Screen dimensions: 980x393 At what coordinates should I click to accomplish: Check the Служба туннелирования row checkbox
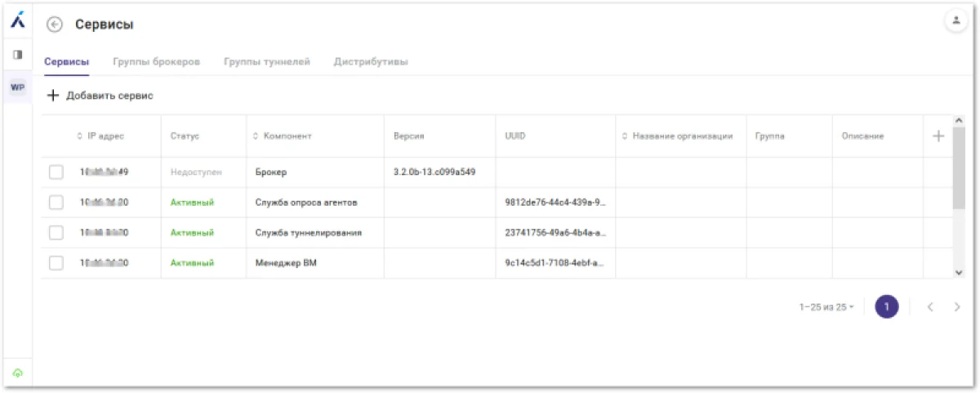[x=56, y=233]
